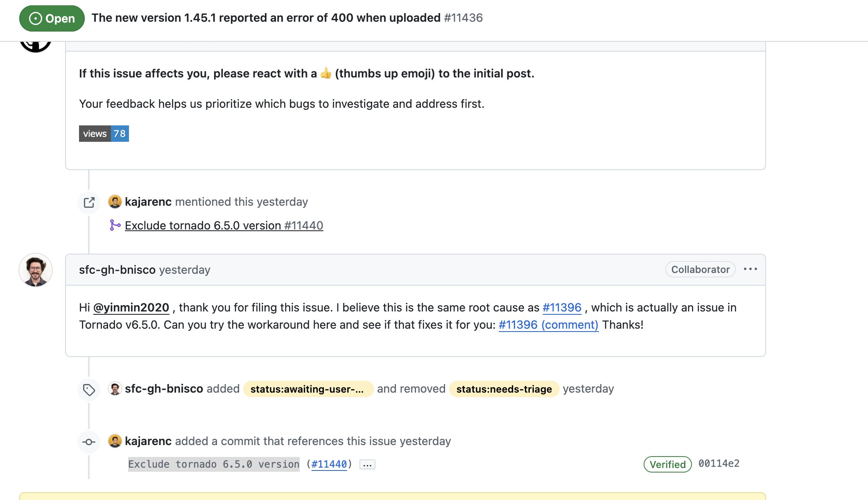
Task: Open the #11396 workaround comment link
Action: point(549,325)
